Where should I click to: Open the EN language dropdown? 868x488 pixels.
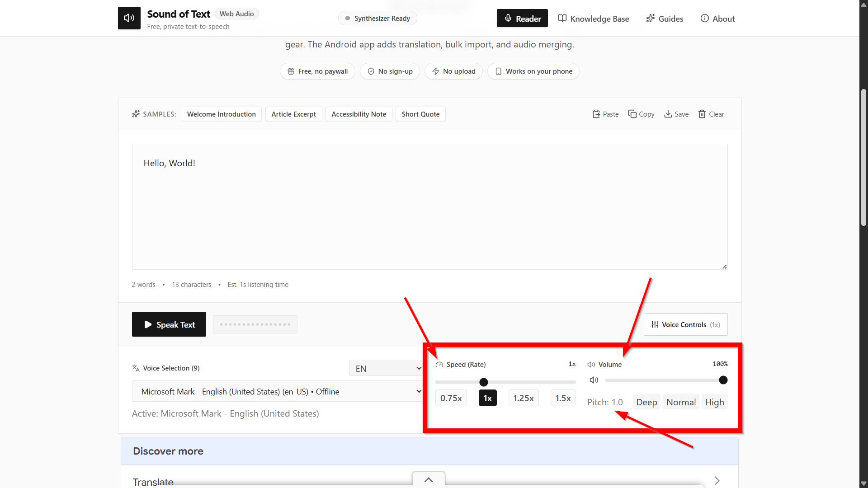tap(387, 368)
